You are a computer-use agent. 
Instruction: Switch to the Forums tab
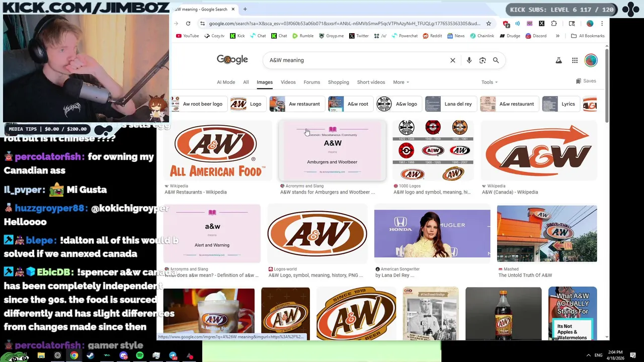[312, 82]
